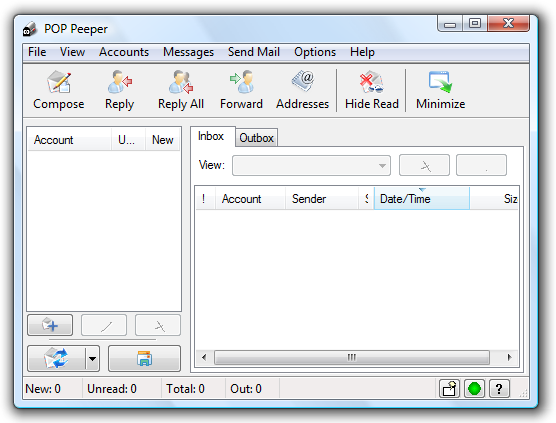The image size is (556, 423).
Task: Open the Accounts menu
Action: (124, 52)
